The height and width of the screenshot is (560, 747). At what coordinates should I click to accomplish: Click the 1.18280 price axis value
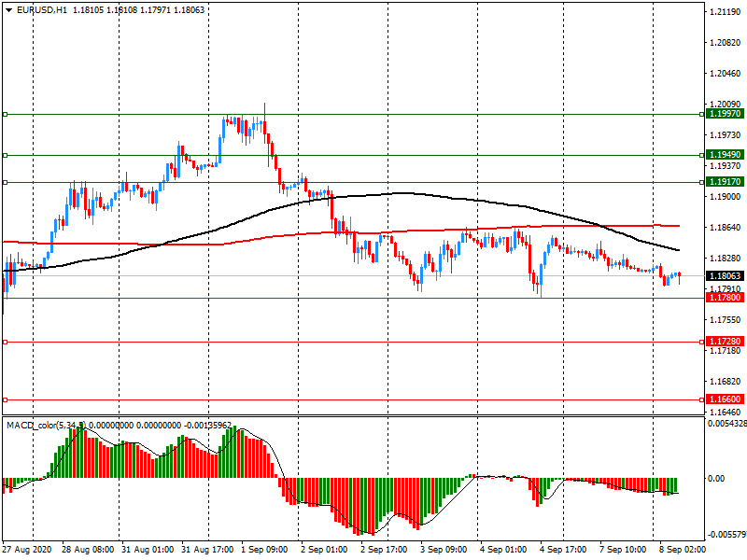point(726,259)
